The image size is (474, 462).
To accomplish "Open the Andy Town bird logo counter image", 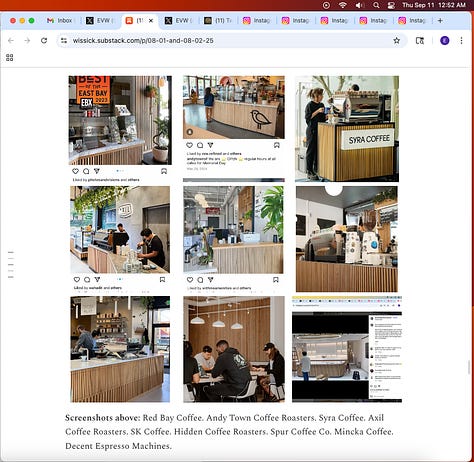I will pos(234,107).
